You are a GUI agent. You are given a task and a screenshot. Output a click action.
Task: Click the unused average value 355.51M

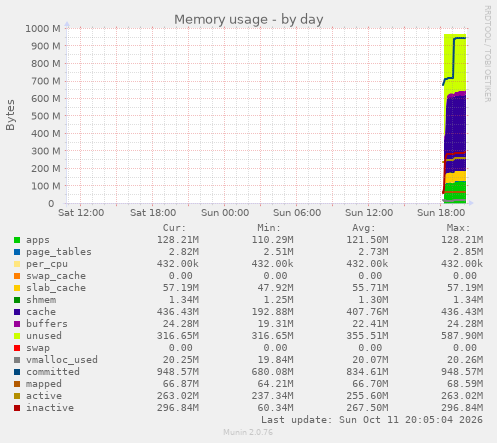[x=367, y=336]
